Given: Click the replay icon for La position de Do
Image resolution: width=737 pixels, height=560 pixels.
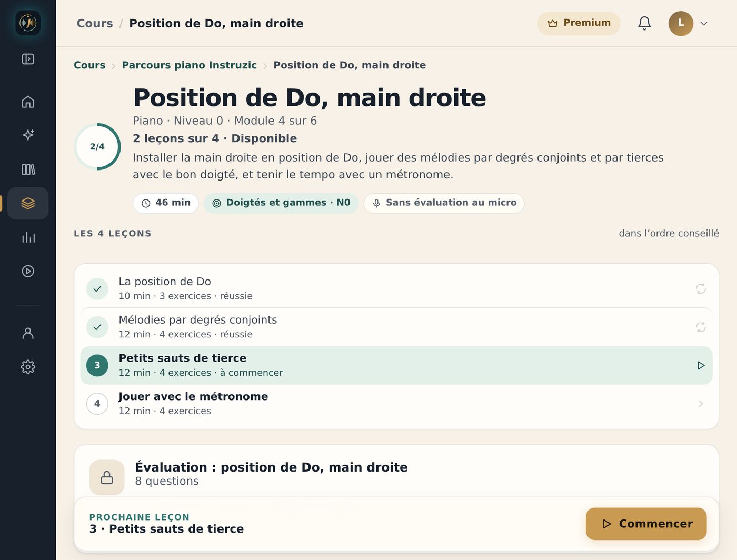Looking at the screenshot, I should coord(701,288).
